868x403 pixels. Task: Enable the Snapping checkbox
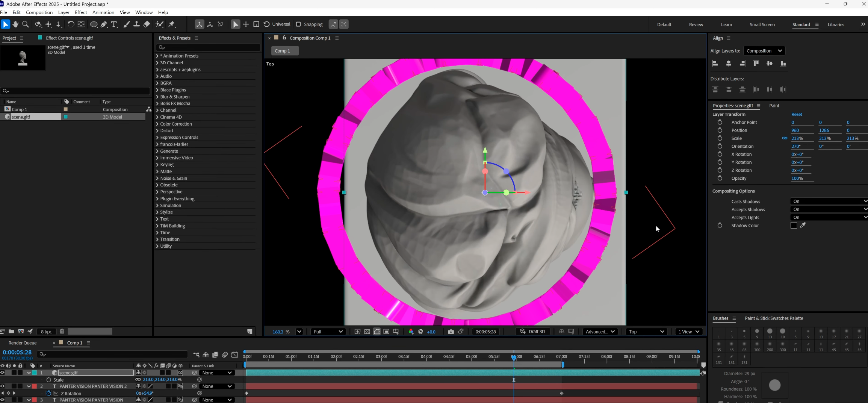[x=298, y=24]
